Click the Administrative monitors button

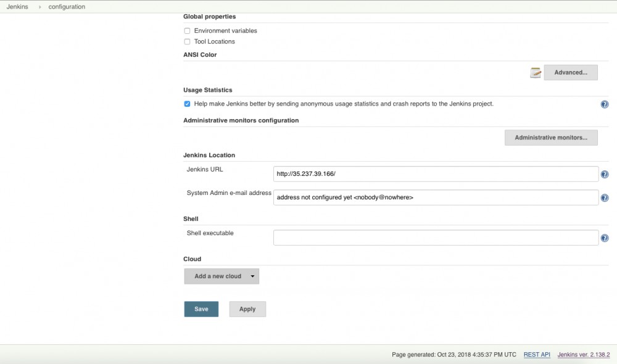point(551,137)
